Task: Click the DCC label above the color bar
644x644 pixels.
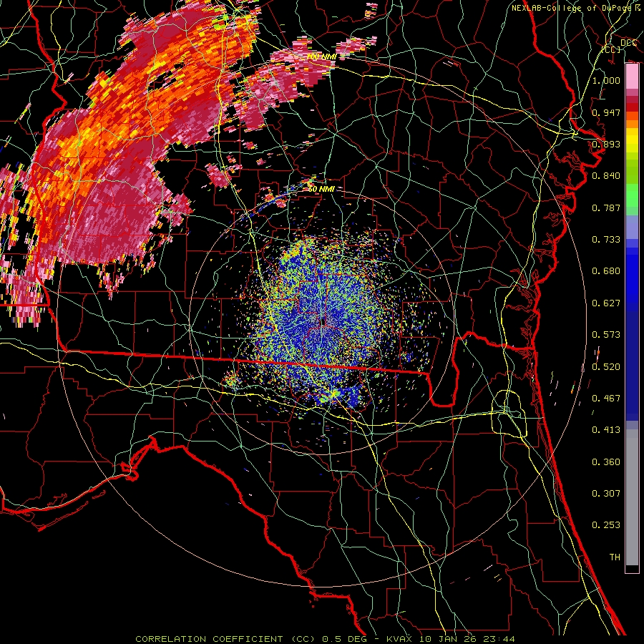Action: tap(629, 43)
